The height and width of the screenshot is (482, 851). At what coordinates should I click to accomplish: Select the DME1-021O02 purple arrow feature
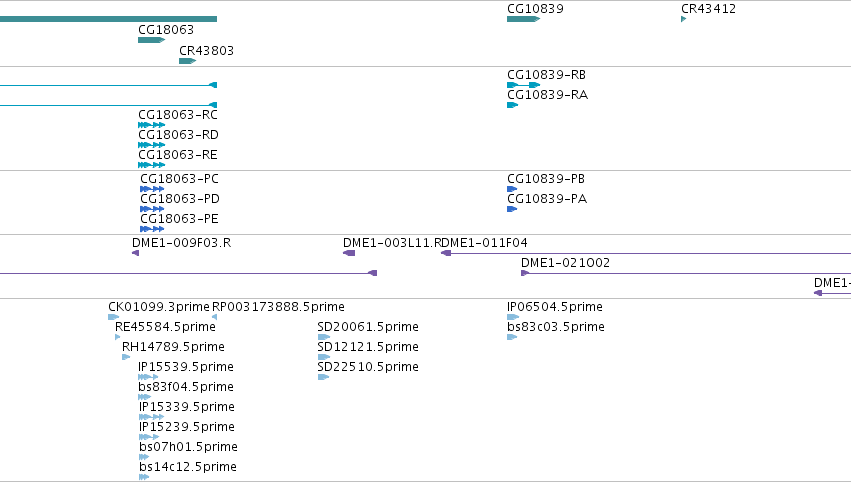click(525, 273)
